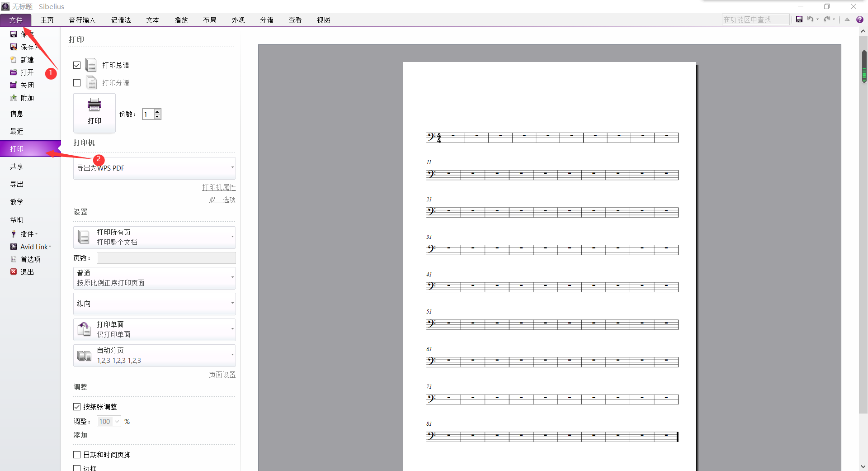Click the Append icon in sidebar
Image resolution: width=868 pixels, height=471 pixels.
coord(14,98)
